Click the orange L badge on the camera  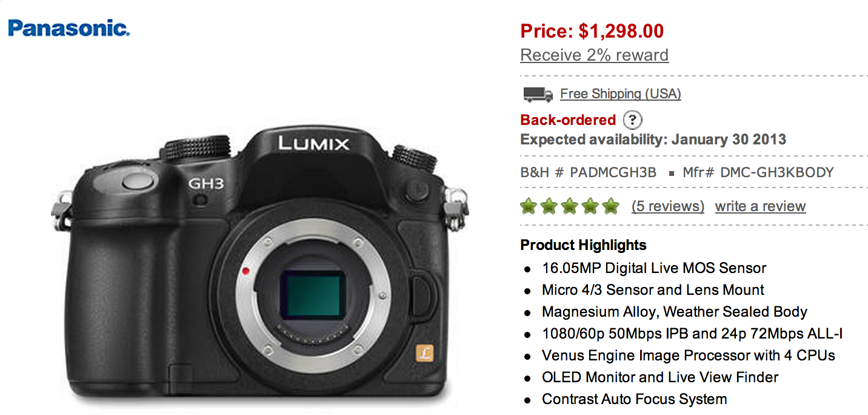click(x=424, y=353)
